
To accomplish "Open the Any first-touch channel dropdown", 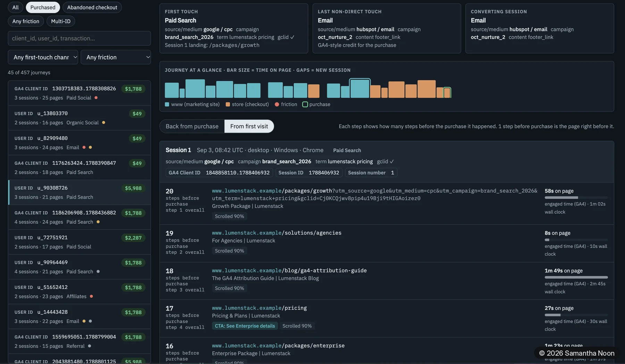I will pyautogui.click(x=43, y=57).
